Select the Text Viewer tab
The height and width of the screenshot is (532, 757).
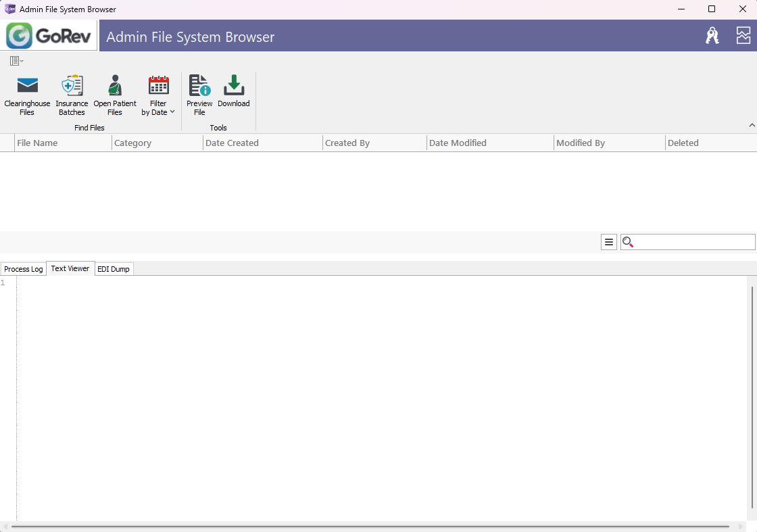[x=70, y=268]
